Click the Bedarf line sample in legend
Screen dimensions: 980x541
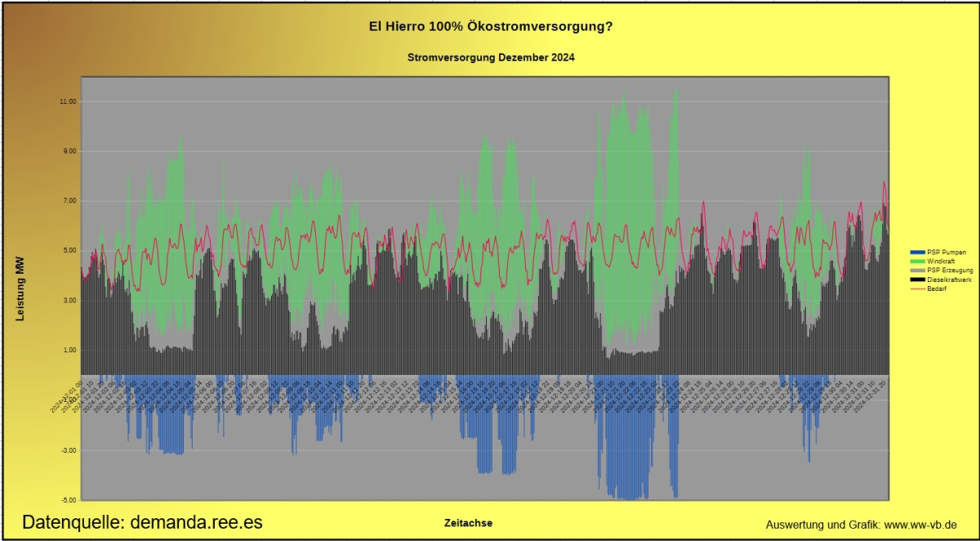(x=917, y=288)
